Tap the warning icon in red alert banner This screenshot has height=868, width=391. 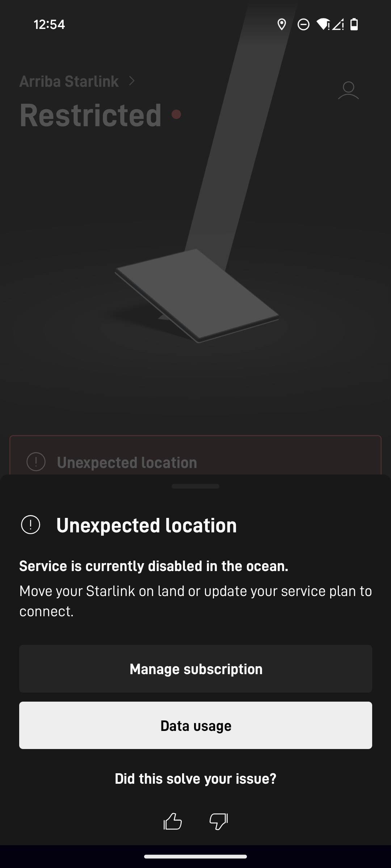(x=36, y=462)
